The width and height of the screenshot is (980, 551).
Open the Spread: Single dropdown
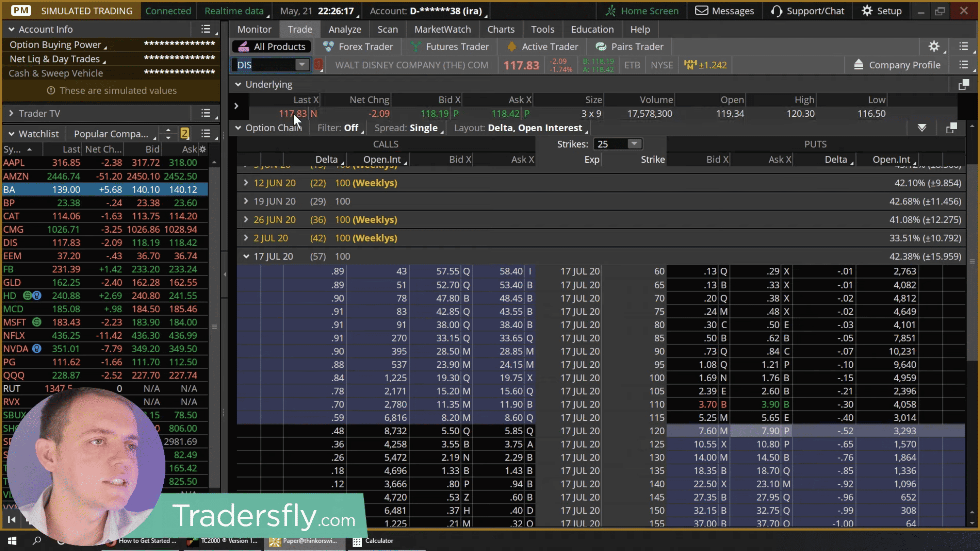[409, 128]
